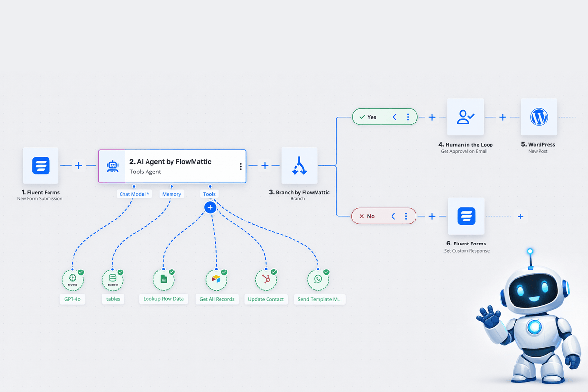
Task: Select the GPT-4o model node icon
Action: tap(73, 280)
